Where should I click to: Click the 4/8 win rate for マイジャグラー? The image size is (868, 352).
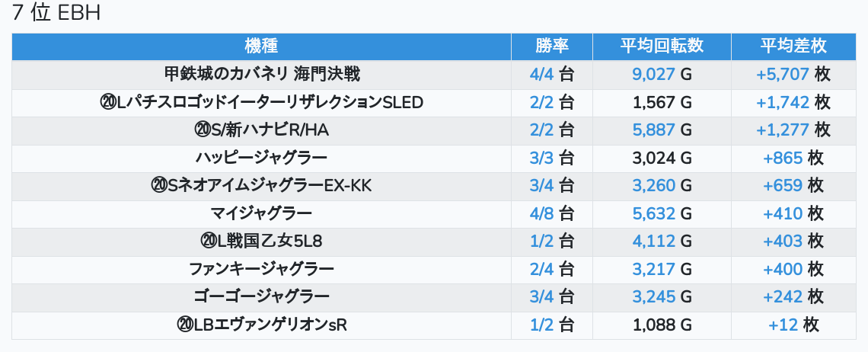coord(541,213)
